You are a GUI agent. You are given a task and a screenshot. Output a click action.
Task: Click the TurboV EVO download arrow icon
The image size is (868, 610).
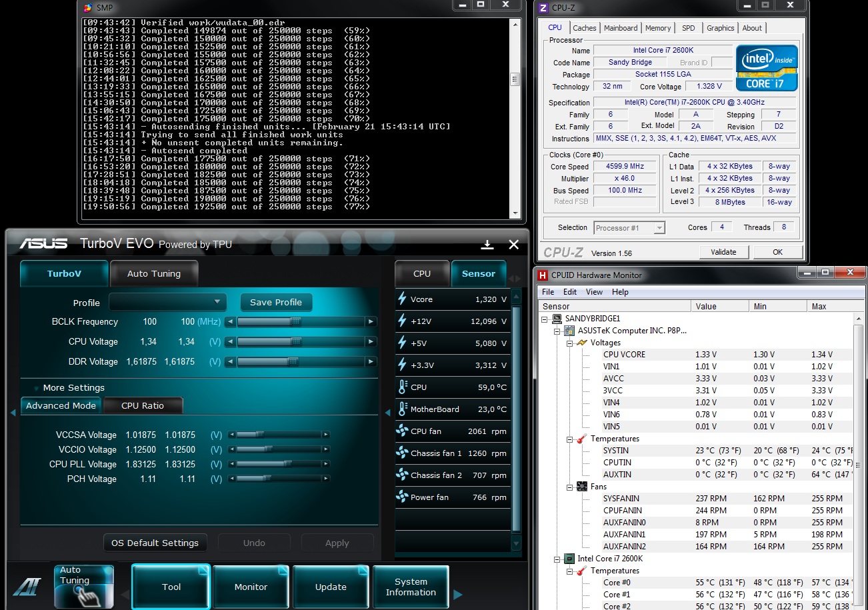(x=487, y=245)
